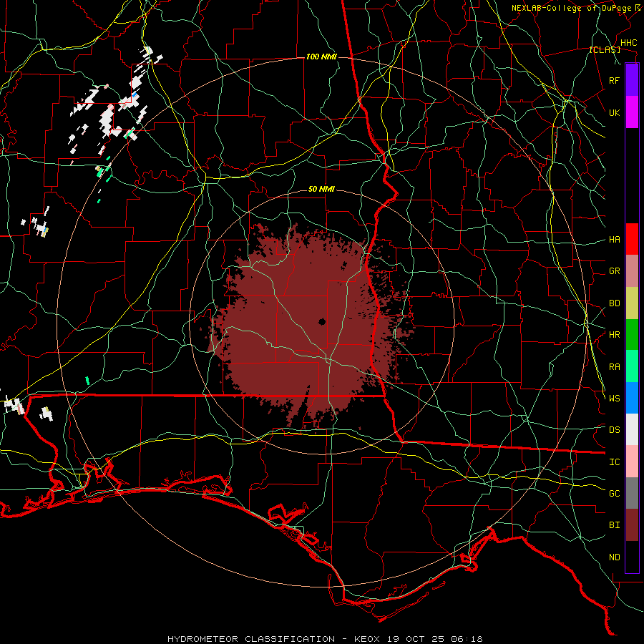The width and height of the screenshot is (644, 644).
Task: Click the "GC" legend label
Action: (x=615, y=494)
